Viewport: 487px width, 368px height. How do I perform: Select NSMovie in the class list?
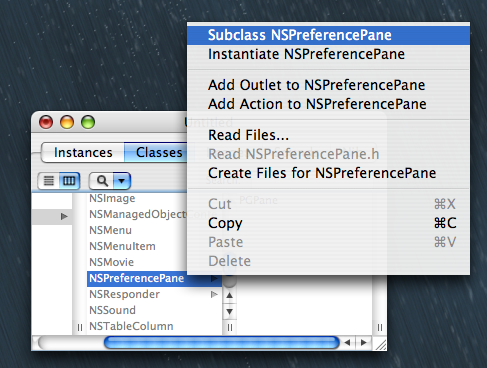point(137,262)
